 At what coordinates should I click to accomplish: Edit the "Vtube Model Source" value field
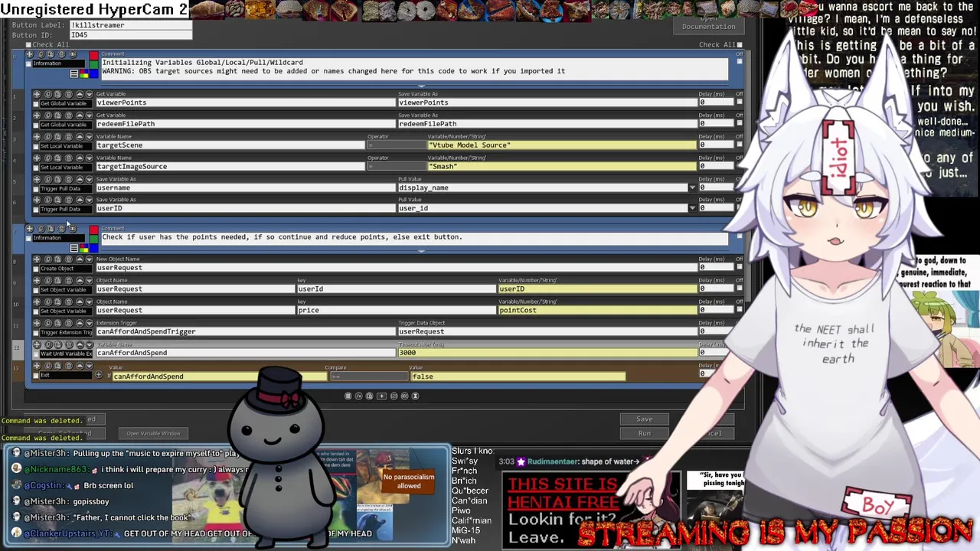pos(562,145)
